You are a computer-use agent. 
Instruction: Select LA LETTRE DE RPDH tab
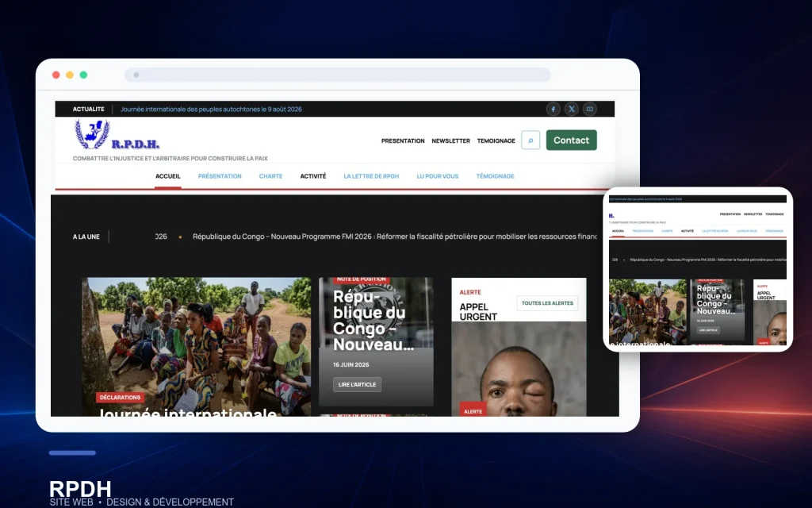pyautogui.click(x=371, y=176)
